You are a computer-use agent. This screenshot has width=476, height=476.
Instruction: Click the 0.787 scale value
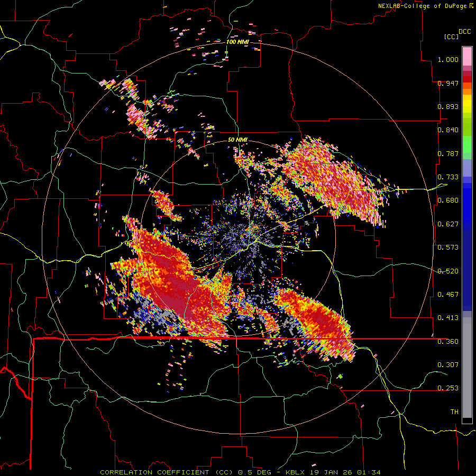448,153
